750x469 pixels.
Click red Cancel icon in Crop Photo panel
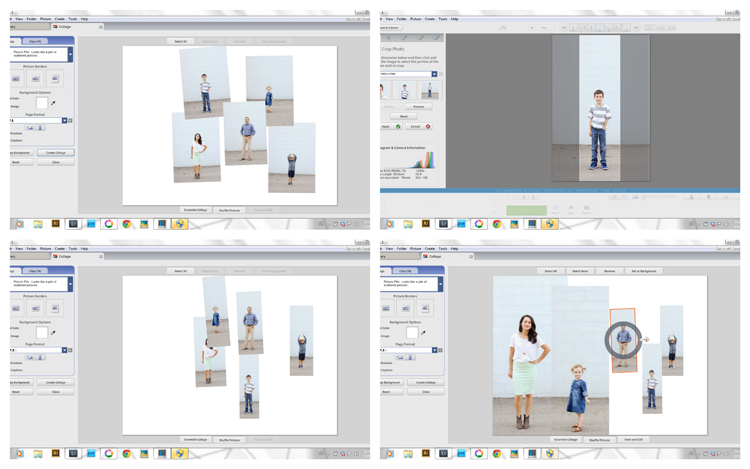[x=428, y=127]
